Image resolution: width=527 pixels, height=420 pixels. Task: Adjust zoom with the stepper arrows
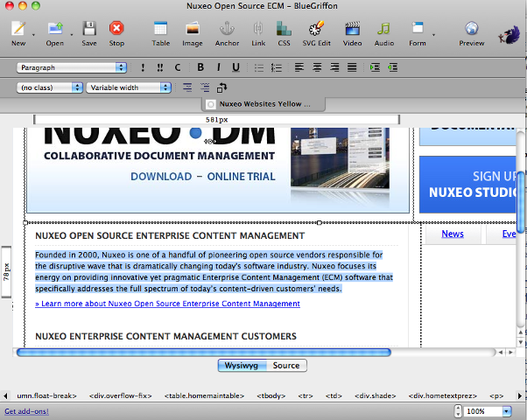(458, 411)
